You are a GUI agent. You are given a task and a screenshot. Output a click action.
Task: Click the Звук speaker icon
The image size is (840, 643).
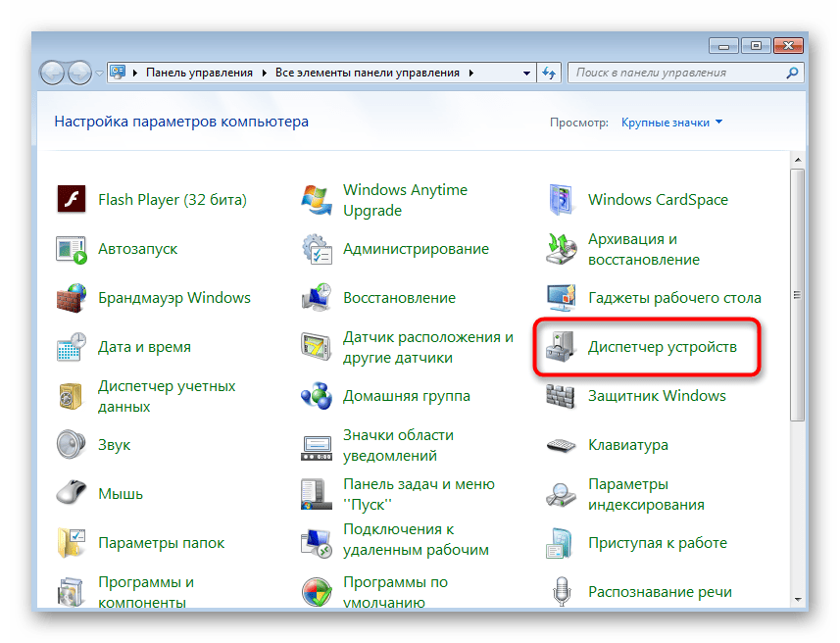coord(72,445)
